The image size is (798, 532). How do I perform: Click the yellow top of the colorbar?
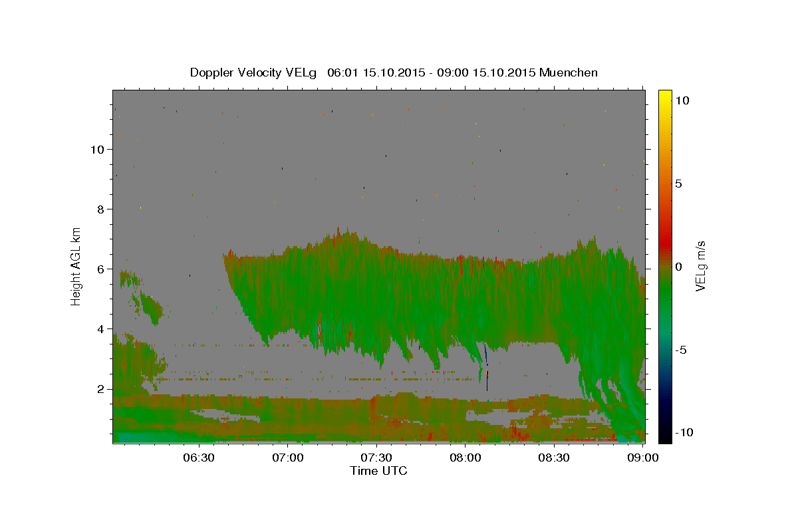click(x=665, y=96)
